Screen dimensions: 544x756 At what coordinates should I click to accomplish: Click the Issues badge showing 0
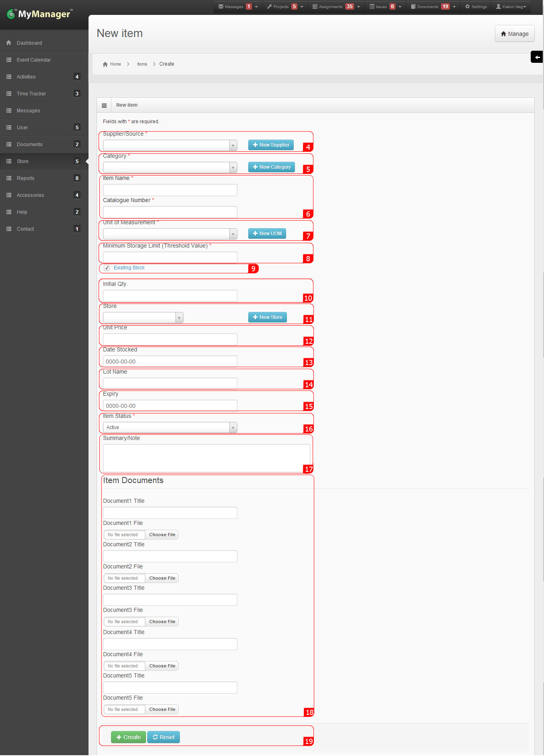[392, 6]
